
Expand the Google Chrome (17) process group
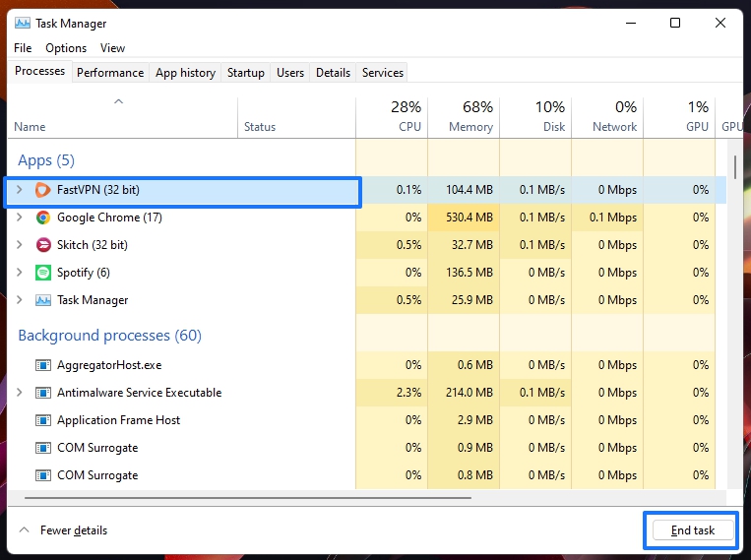click(19, 217)
